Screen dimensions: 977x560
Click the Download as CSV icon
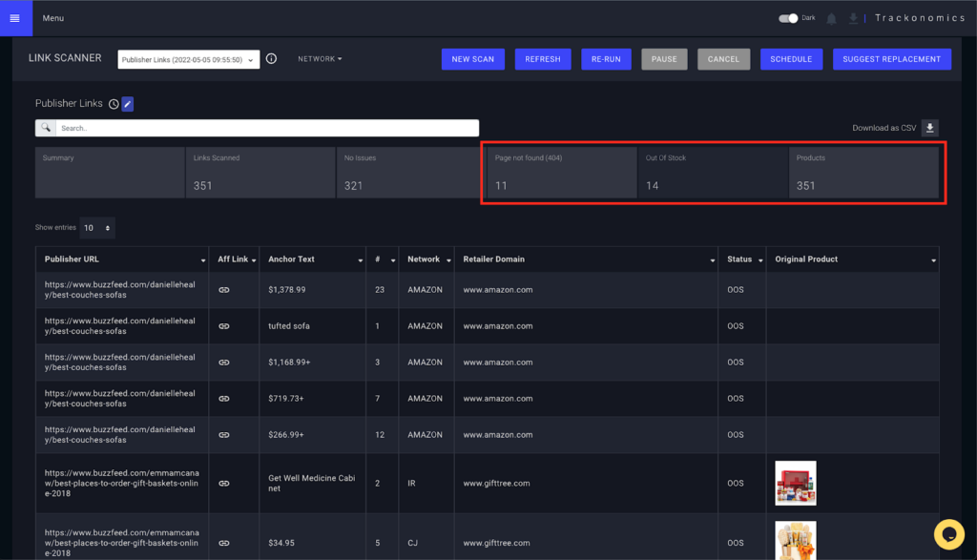(930, 128)
